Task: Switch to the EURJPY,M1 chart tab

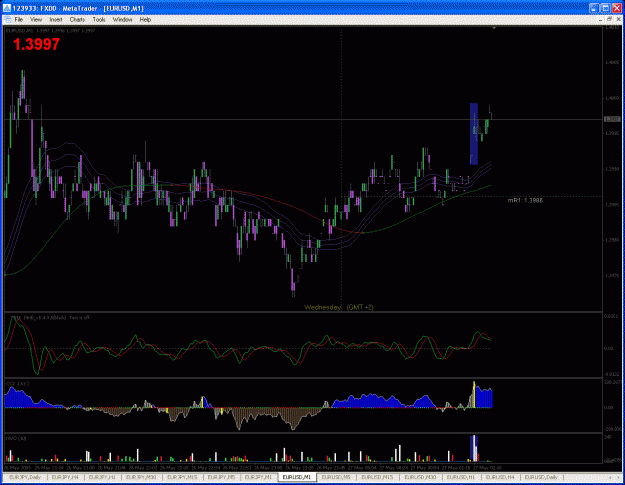Action: coord(258,477)
